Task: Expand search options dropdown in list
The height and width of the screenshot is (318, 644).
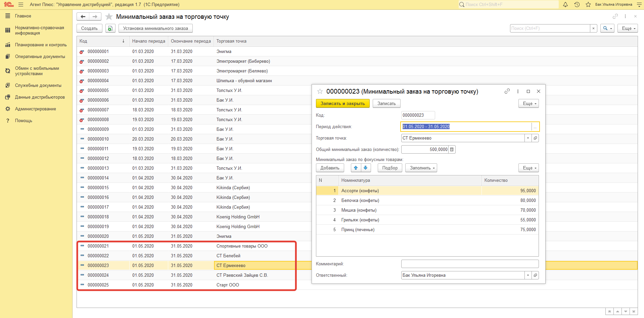Action: [x=607, y=29]
